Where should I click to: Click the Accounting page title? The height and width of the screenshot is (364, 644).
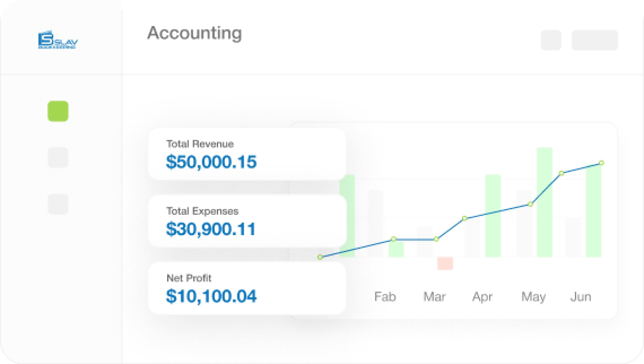194,33
